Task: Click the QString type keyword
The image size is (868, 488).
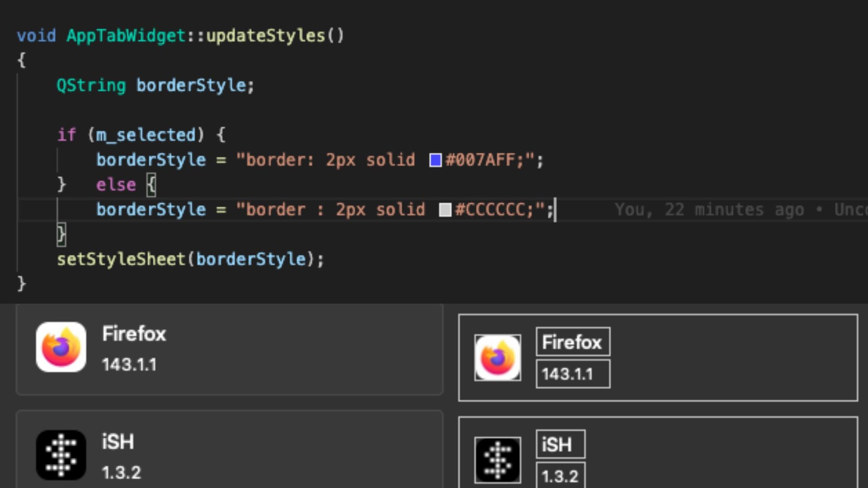Action: 91,85
